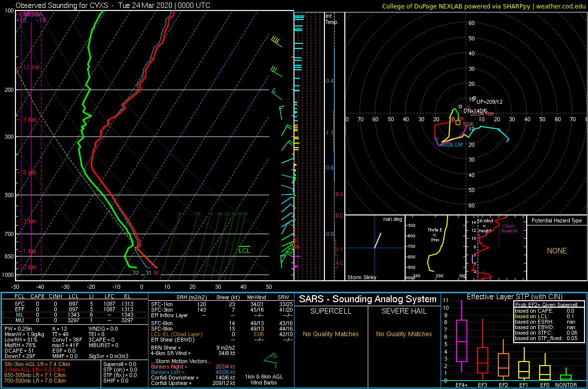Click the '9 km' height marker

pyautogui.click(x=29, y=120)
